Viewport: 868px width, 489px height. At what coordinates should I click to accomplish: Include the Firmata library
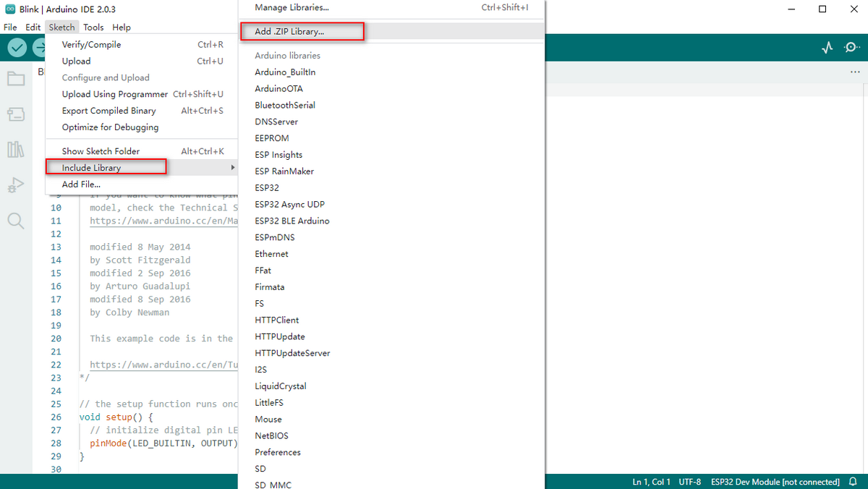coord(391,287)
